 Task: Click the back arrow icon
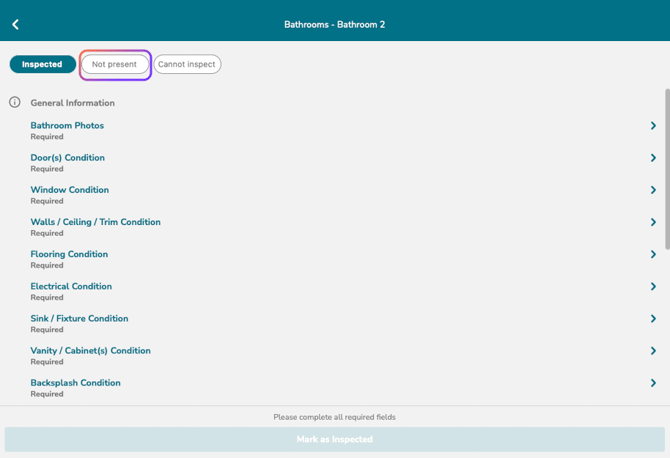click(15, 24)
